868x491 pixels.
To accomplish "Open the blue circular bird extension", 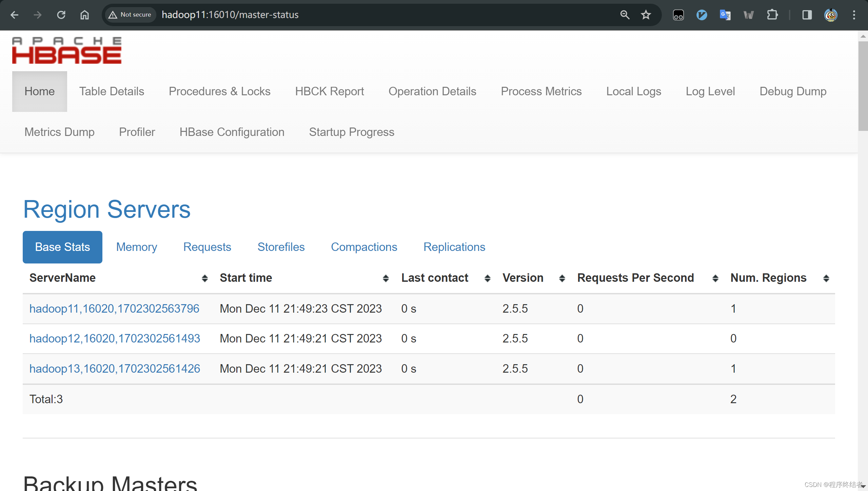I will 702,15.
